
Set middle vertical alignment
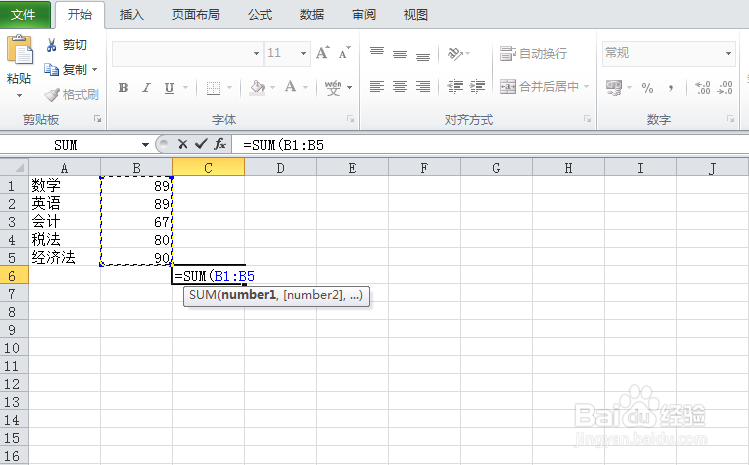point(400,53)
